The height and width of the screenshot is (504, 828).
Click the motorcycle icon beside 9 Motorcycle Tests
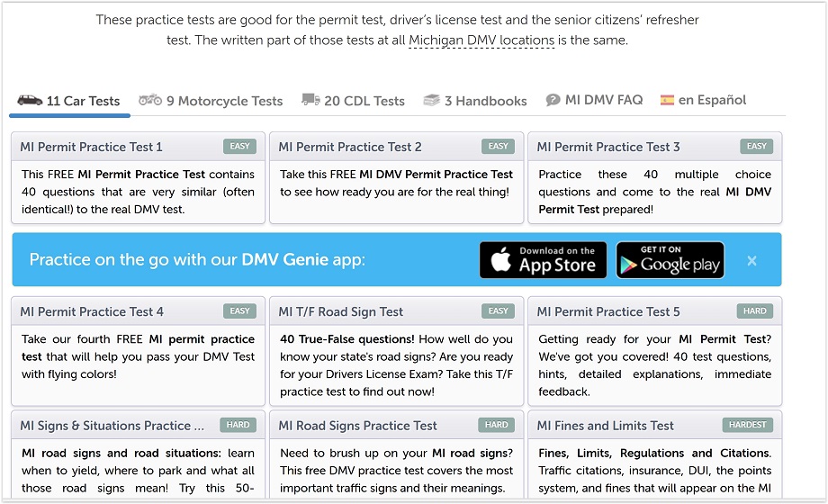(x=150, y=99)
